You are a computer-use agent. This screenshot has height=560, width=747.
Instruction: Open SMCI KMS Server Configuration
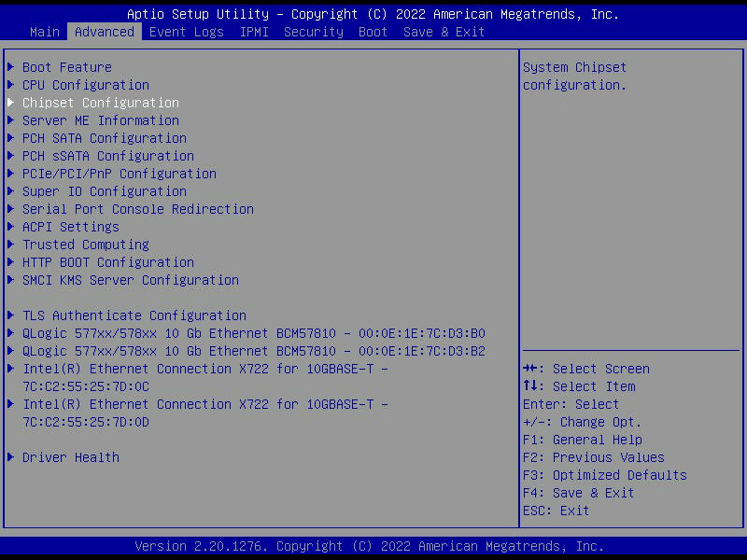[131, 280]
